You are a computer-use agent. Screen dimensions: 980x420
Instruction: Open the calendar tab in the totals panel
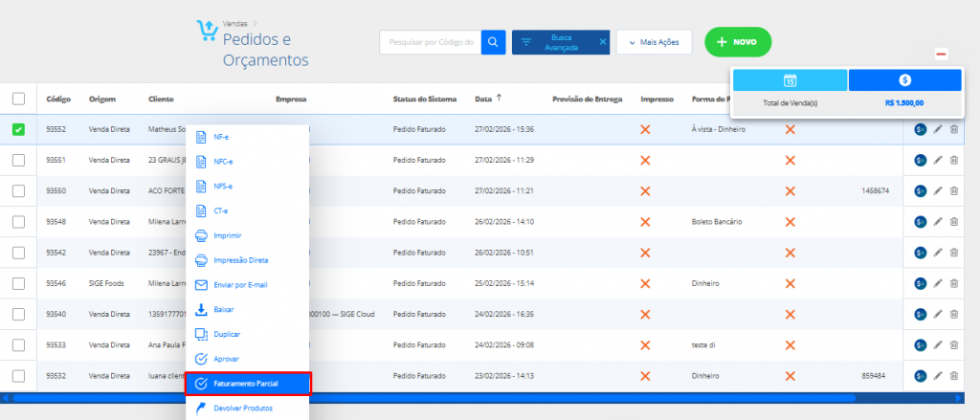coord(790,80)
